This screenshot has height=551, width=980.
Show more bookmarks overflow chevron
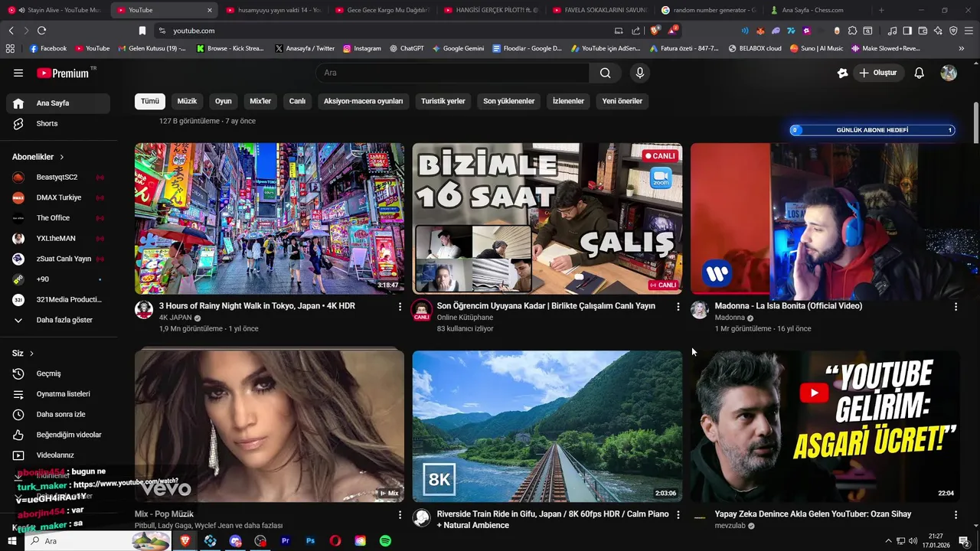tap(962, 48)
